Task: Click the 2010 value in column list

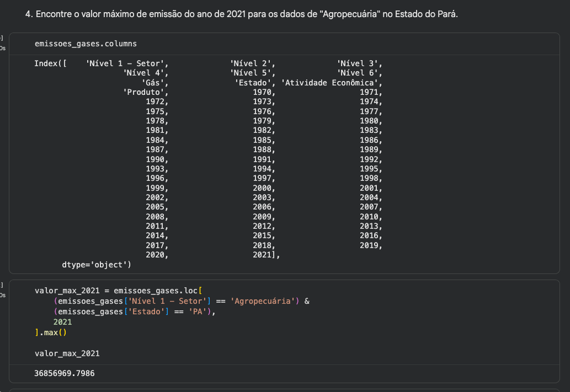Action: (x=369, y=217)
